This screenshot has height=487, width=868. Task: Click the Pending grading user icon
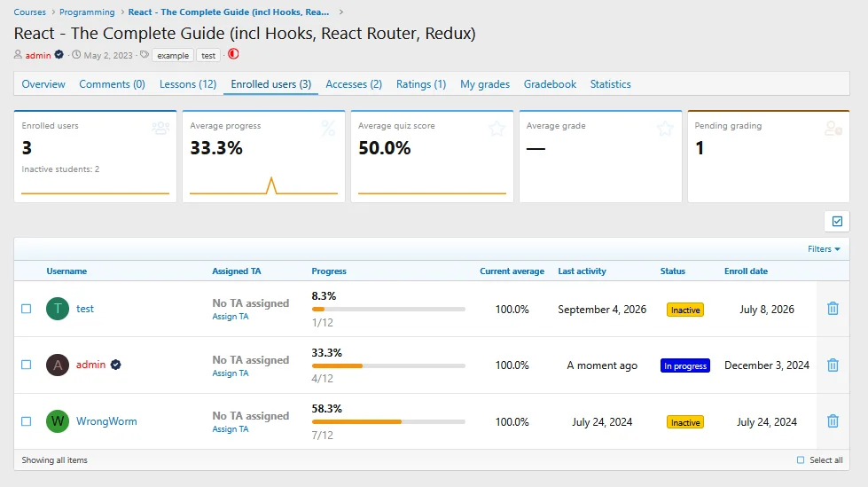(x=833, y=128)
